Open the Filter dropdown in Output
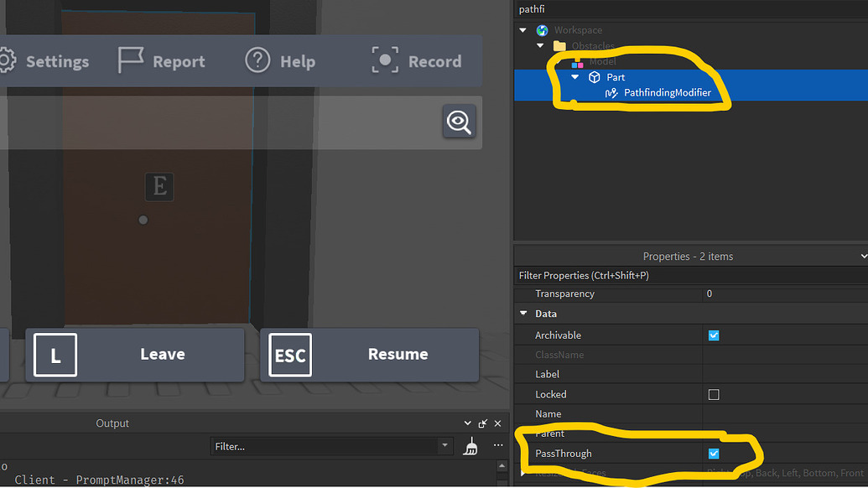The height and width of the screenshot is (488, 868). click(x=444, y=446)
